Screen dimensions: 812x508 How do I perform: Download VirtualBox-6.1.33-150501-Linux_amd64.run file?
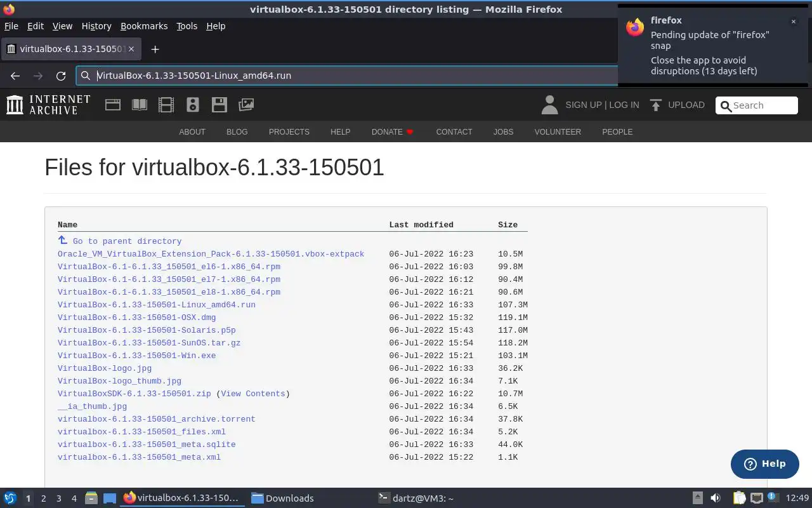coord(157,305)
